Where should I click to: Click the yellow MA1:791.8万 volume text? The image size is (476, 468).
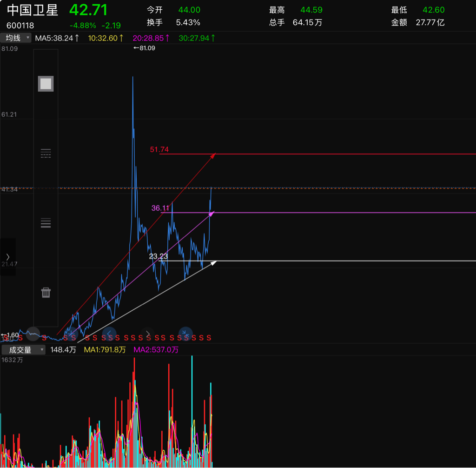[x=105, y=350]
